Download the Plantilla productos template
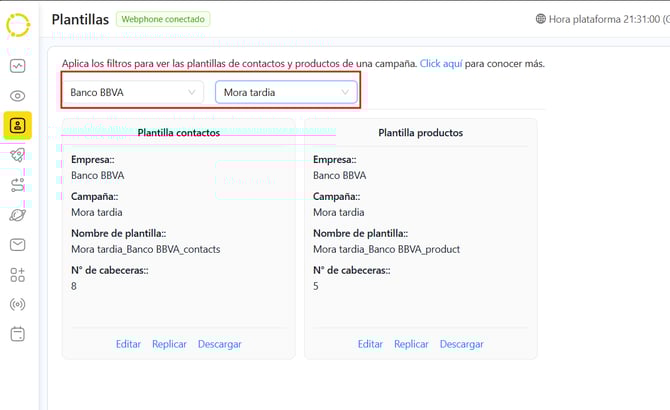 pos(461,344)
